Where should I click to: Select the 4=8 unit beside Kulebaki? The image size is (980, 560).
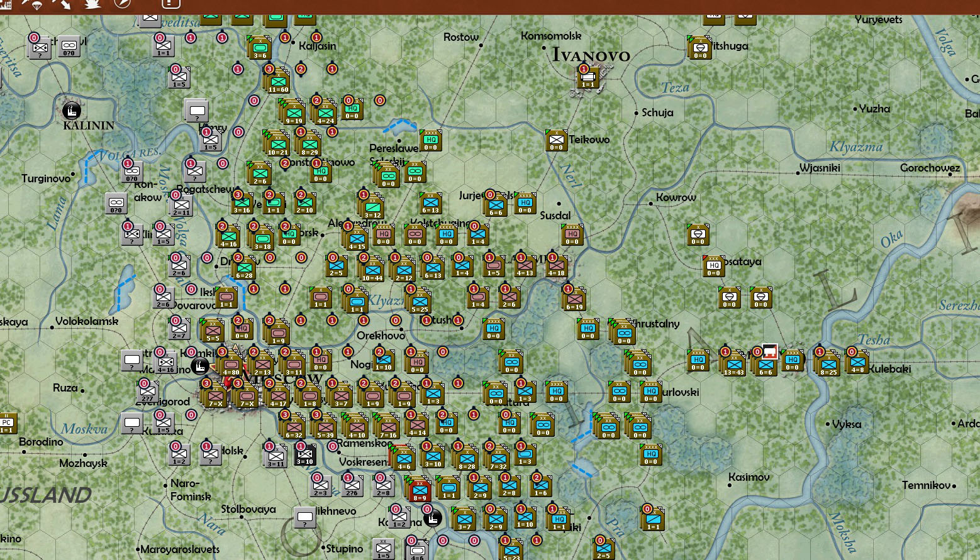pos(858,363)
